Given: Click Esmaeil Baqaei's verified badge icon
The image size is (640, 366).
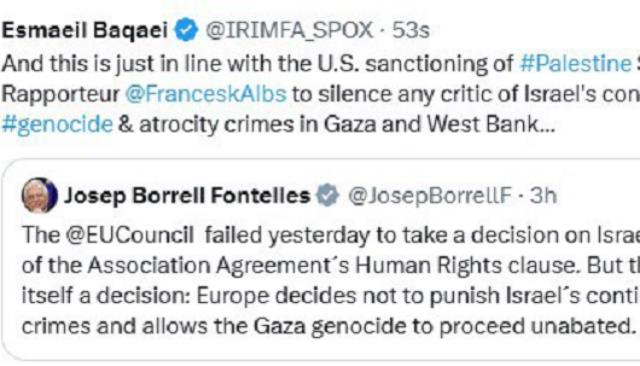Looking at the screenshot, I should (x=187, y=30).
